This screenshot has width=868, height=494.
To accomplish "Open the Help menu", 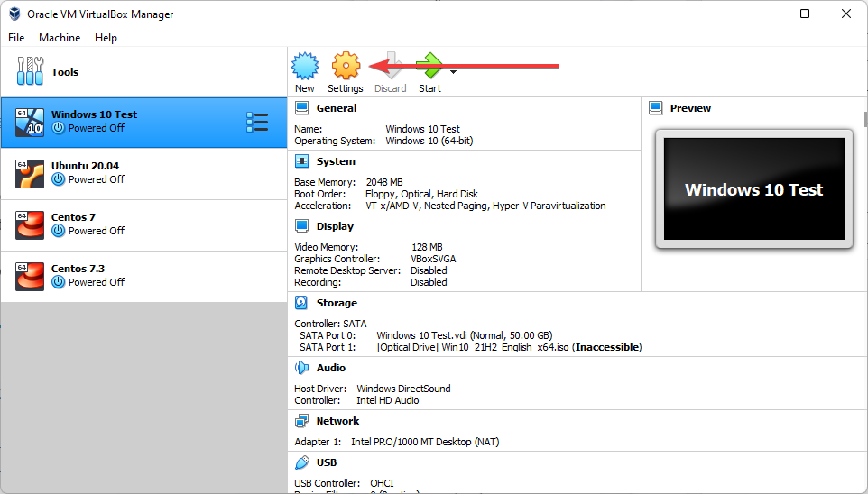I will (106, 38).
